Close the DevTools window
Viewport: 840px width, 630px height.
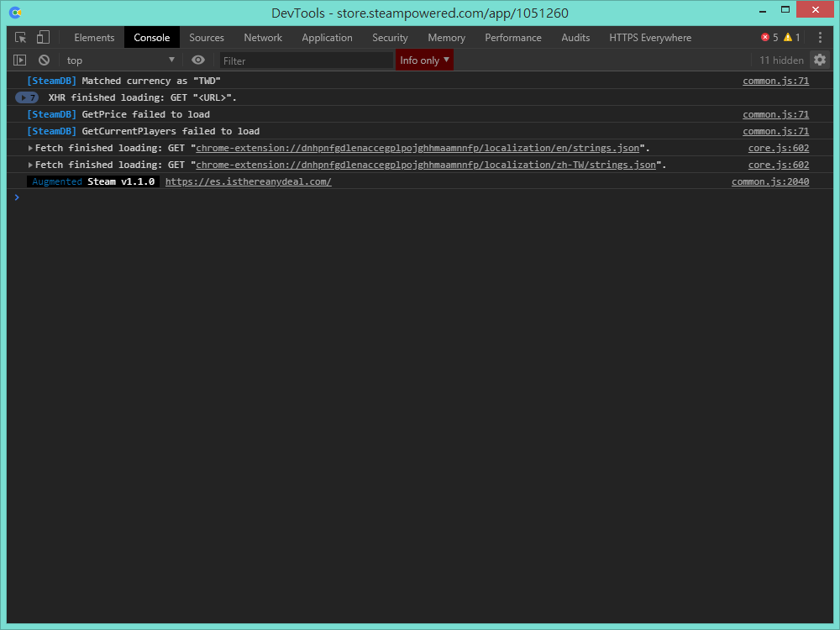point(815,9)
